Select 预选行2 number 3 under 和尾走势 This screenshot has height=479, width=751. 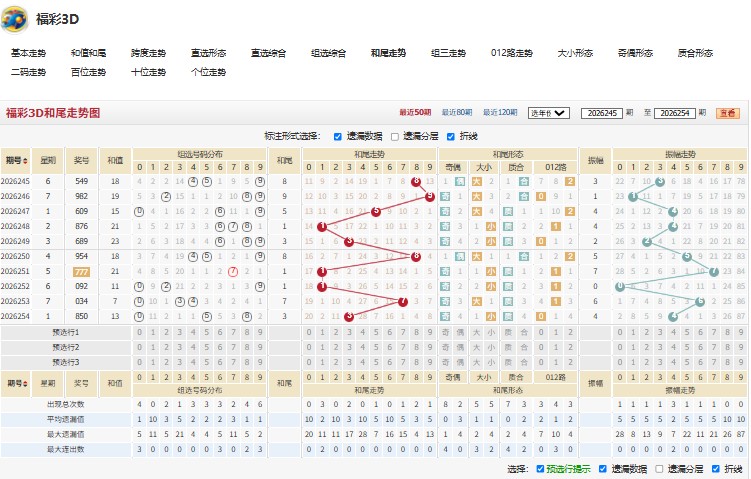(x=349, y=347)
